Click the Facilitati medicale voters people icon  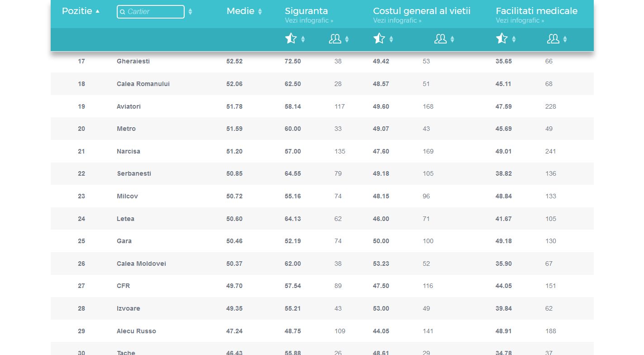[x=553, y=39]
